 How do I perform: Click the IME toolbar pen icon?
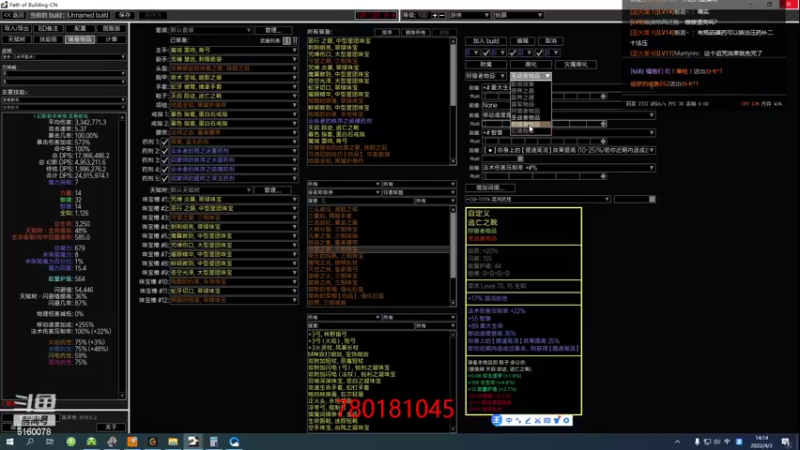pos(528,420)
